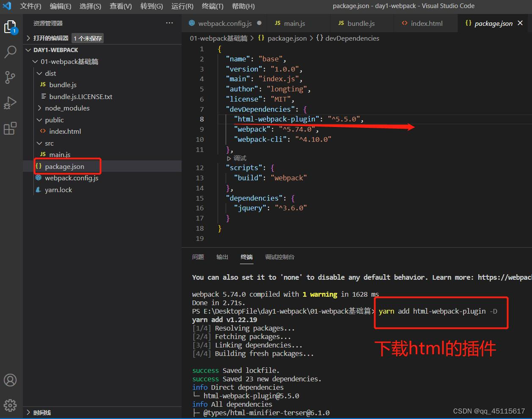Click the 资源管理器 sidebar title
Image resolution: width=532 pixels, height=419 pixels.
pos(48,23)
